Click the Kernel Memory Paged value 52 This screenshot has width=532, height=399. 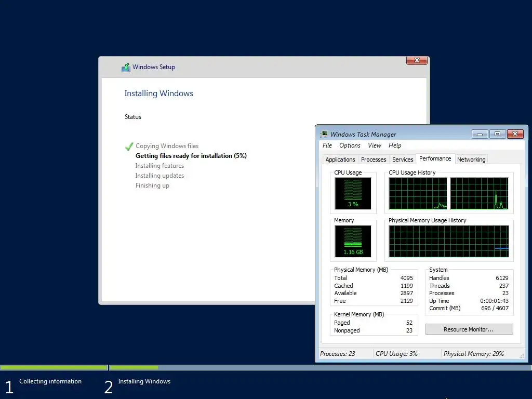[x=409, y=323]
